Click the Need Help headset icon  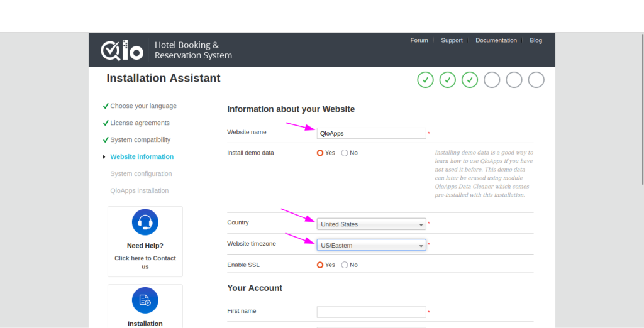[145, 222]
